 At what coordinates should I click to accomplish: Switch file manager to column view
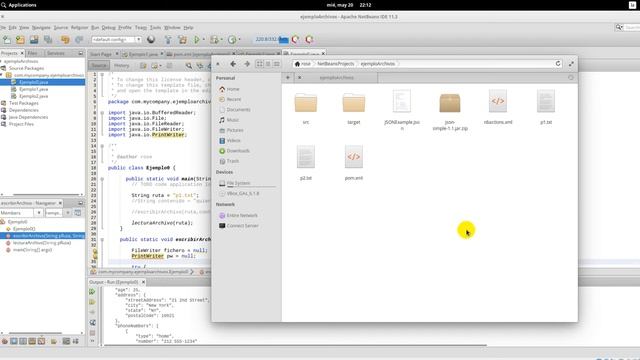coord(277,64)
